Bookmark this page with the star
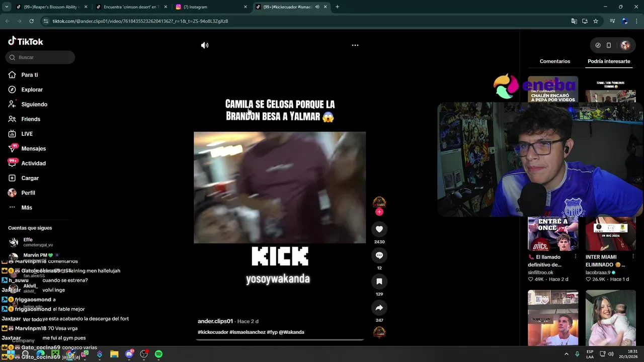This screenshot has width=644, height=362. [596, 21]
